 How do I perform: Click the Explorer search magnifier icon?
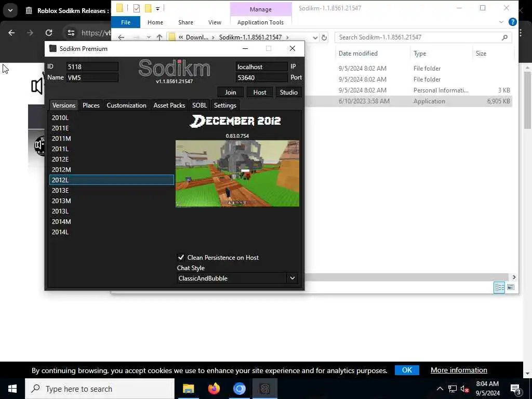pyautogui.click(x=505, y=37)
